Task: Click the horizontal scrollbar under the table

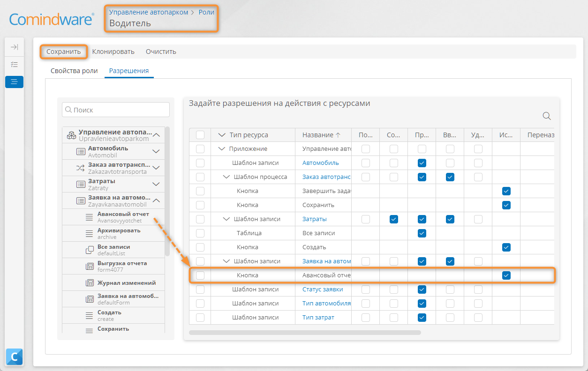Action: 305,333
